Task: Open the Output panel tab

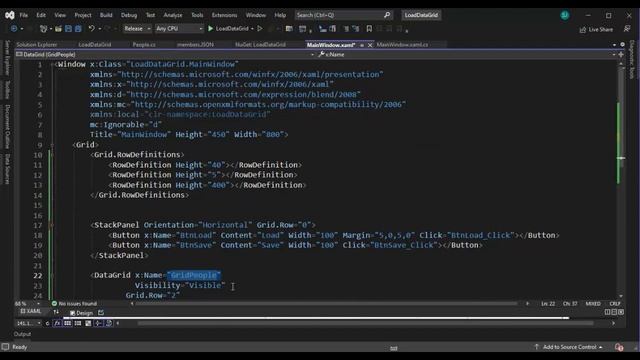Action: pos(22,334)
